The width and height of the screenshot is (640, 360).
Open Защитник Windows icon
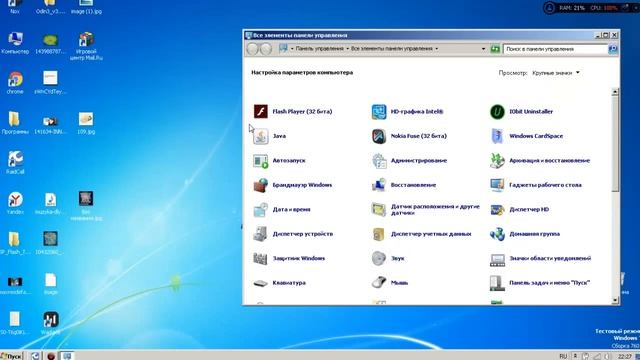click(260, 258)
